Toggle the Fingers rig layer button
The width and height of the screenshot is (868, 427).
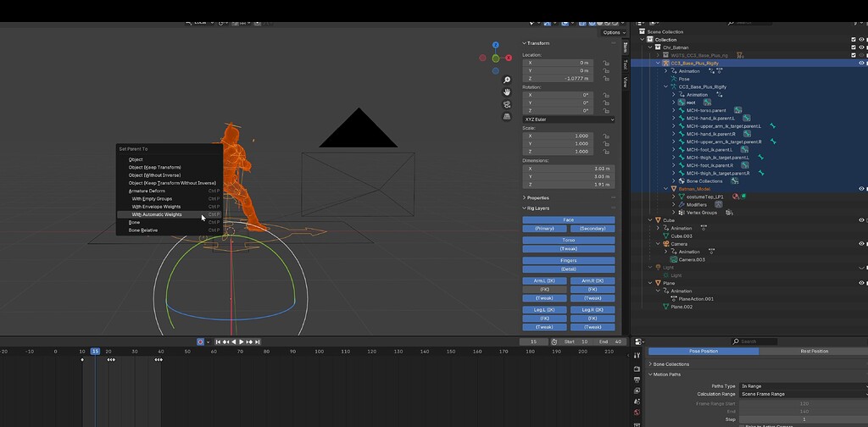569,260
